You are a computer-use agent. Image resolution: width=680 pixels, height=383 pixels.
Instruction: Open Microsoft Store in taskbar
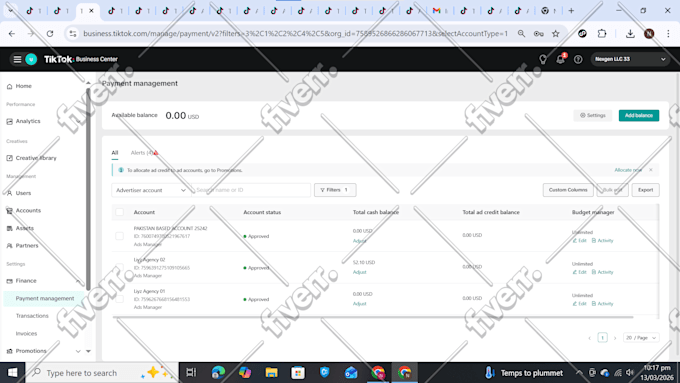298,373
